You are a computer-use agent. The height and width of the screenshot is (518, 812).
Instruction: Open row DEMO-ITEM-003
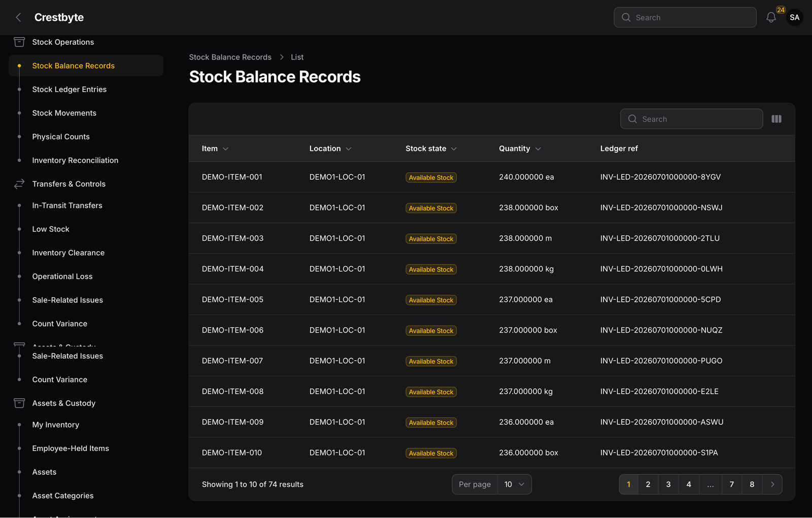pyautogui.click(x=492, y=238)
